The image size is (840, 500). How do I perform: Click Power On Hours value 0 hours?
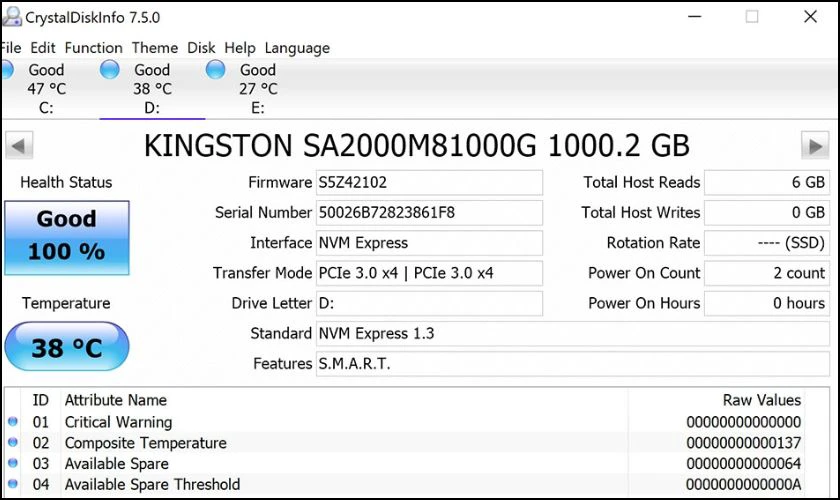(767, 303)
